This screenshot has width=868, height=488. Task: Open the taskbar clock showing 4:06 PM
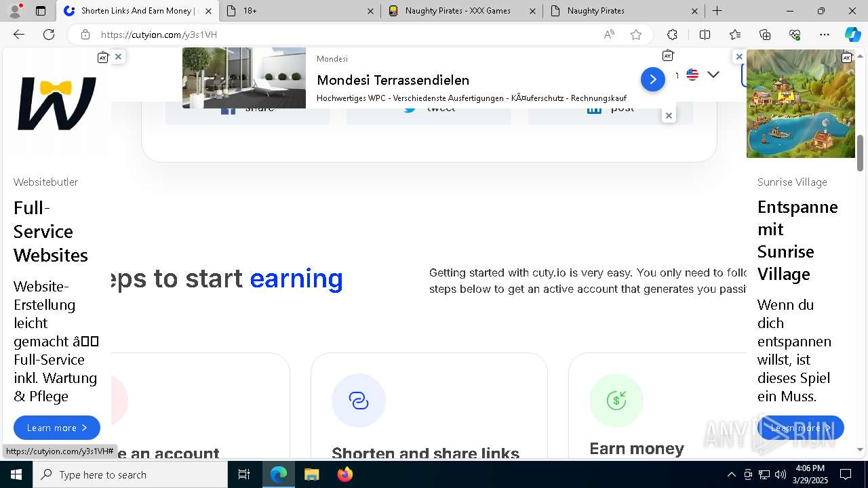point(809,474)
